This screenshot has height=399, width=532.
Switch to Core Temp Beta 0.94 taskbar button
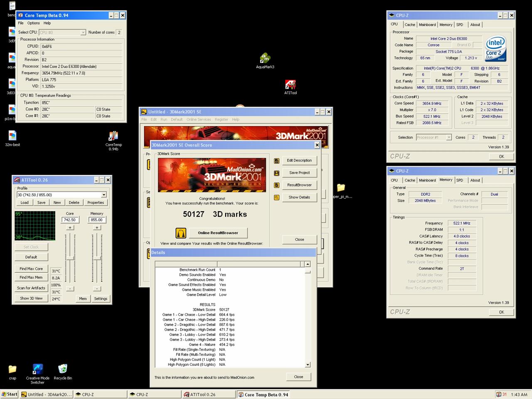[x=263, y=394]
